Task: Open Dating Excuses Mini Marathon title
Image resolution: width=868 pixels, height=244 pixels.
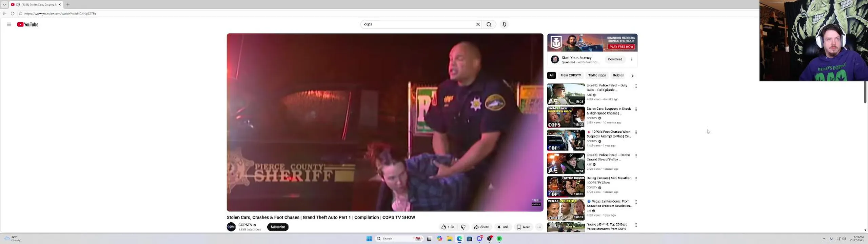Action: (x=609, y=180)
